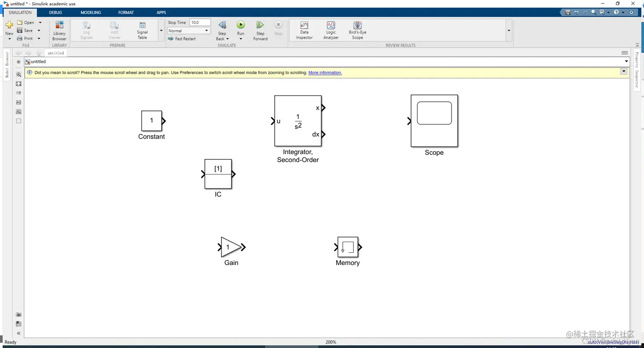Screen dimensions: 644x348
Task: Select the Gain block
Action: [x=231, y=247]
